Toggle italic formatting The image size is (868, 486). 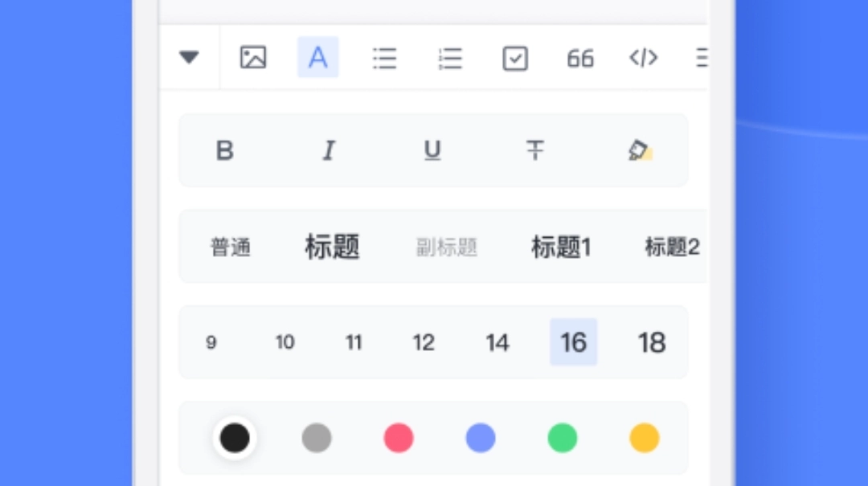tap(328, 150)
